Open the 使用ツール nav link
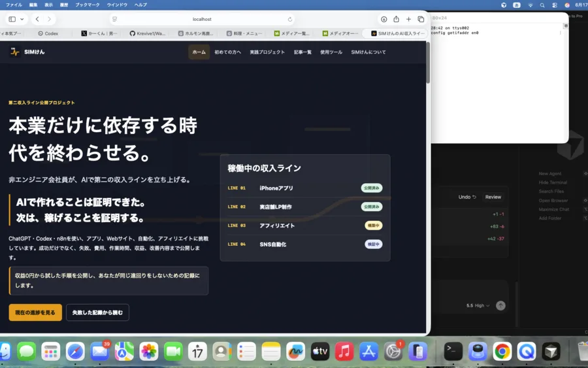This screenshot has width=588, height=368. (331, 52)
